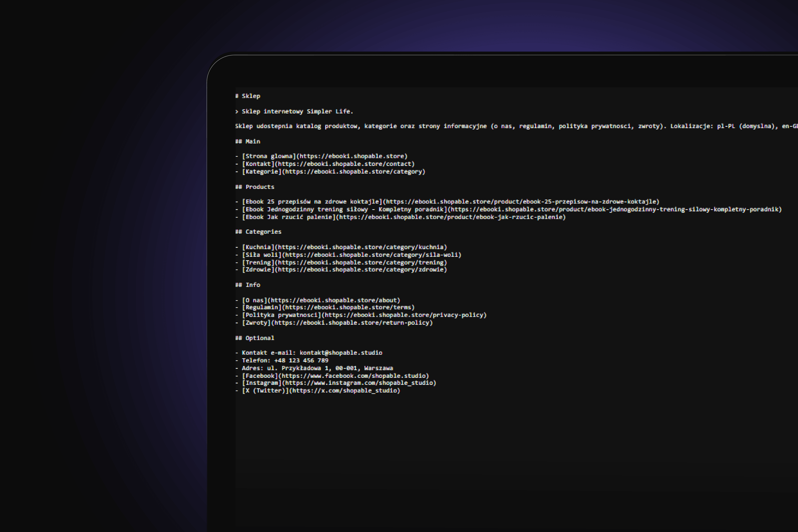
Task: Select the "[Regulamin]" line
Action: (x=325, y=307)
